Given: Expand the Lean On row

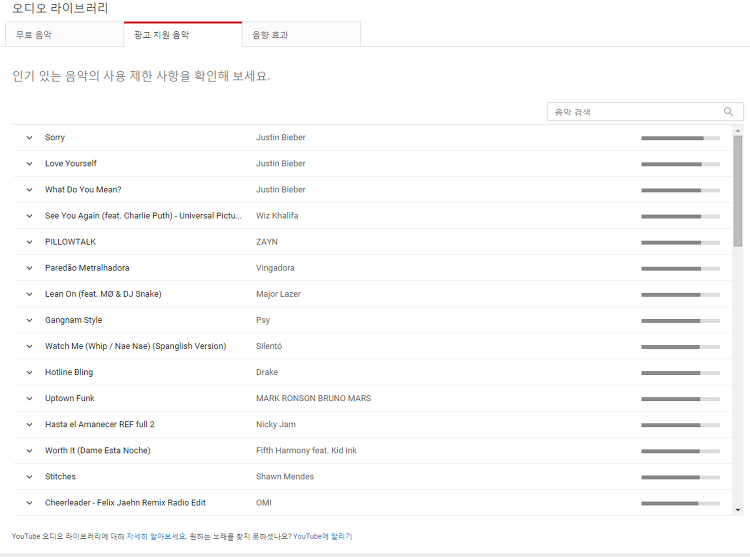Looking at the screenshot, I should pyautogui.click(x=29, y=294).
